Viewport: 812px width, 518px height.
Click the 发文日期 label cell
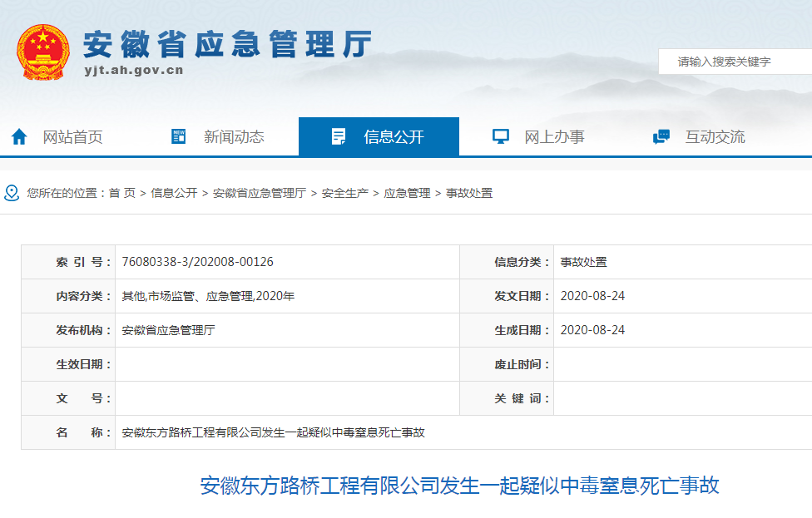[507, 296]
